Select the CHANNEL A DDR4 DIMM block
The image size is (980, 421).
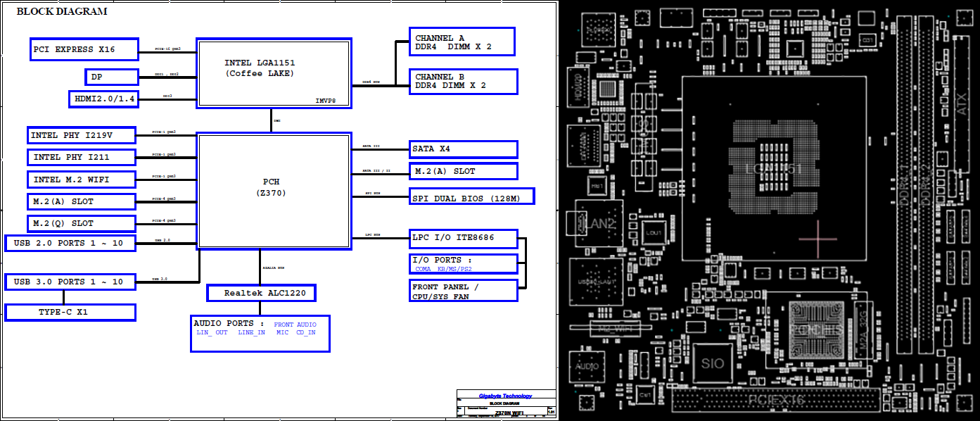point(462,42)
